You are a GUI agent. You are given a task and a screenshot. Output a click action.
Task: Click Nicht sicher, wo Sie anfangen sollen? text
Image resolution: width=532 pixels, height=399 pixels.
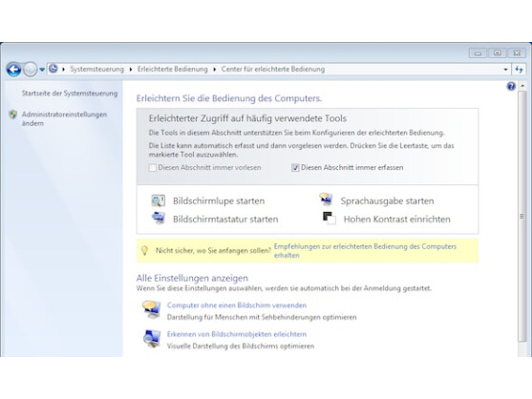pyautogui.click(x=213, y=251)
